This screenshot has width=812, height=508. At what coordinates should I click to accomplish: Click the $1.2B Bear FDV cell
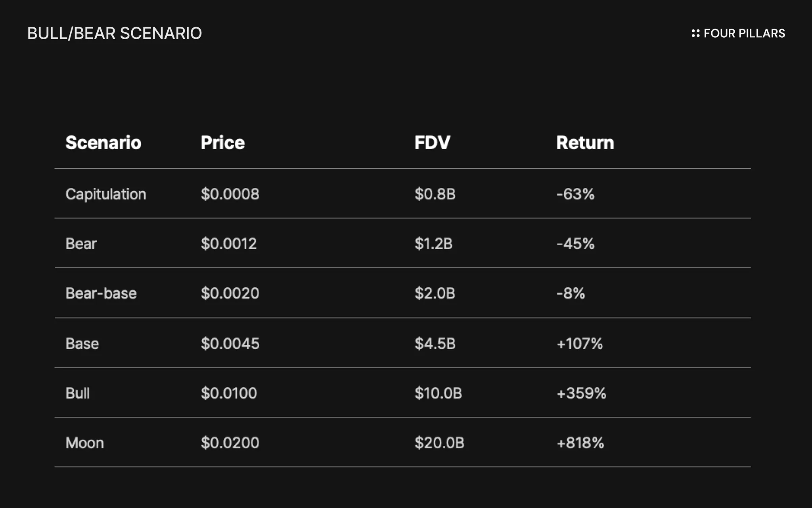[433, 244]
